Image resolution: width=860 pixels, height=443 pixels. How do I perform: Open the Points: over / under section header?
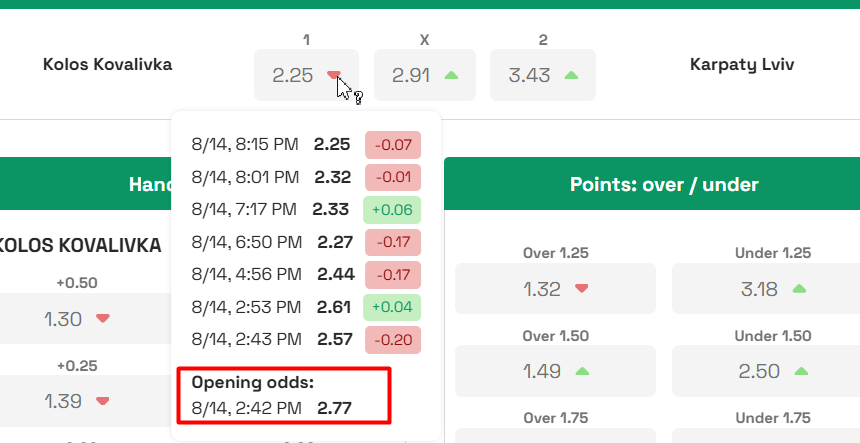[x=664, y=184]
